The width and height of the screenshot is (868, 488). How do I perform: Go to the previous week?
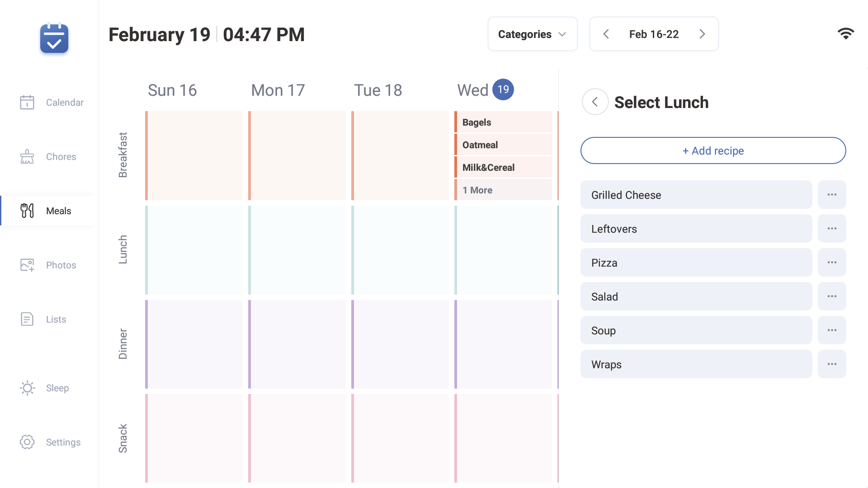point(606,34)
